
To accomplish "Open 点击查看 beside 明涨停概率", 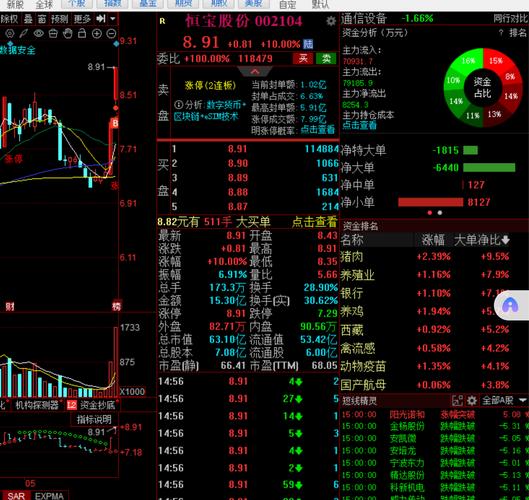I will click(x=318, y=130).
